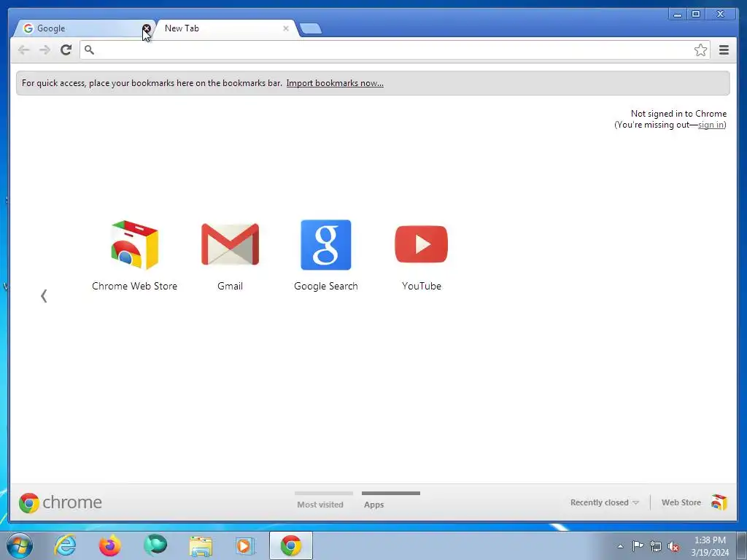Click the Chrome window restore button
This screenshot has height=560, width=747.
(695, 15)
